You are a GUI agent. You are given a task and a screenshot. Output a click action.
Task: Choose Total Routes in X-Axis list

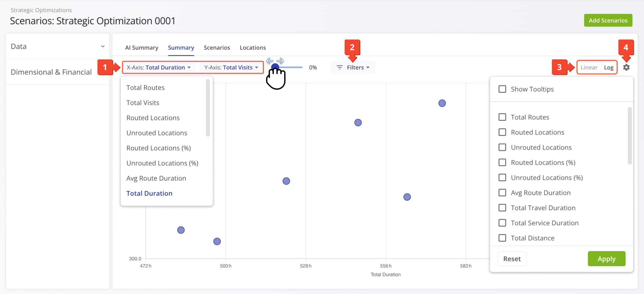(145, 88)
